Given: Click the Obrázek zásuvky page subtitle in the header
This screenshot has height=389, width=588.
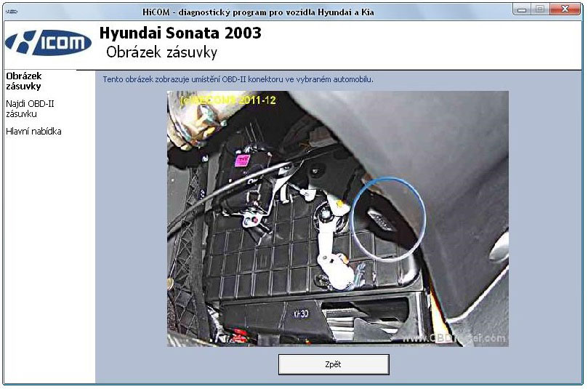Looking at the screenshot, I should click(161, 53).
